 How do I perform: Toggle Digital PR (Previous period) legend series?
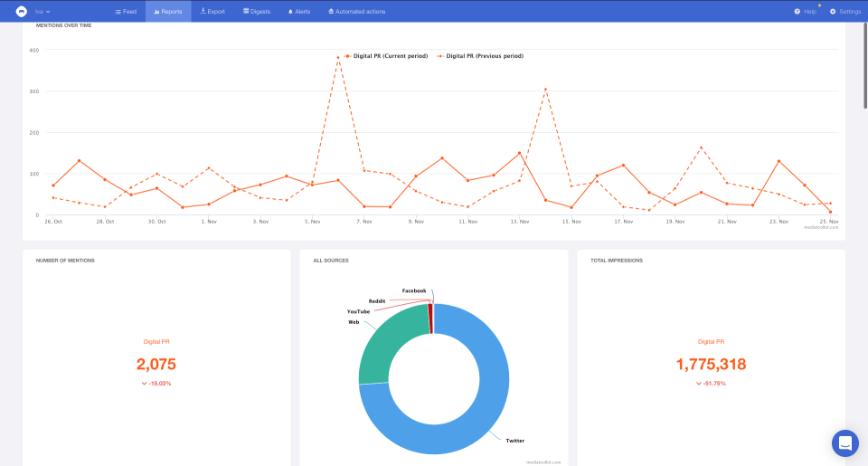coord(480,56)
